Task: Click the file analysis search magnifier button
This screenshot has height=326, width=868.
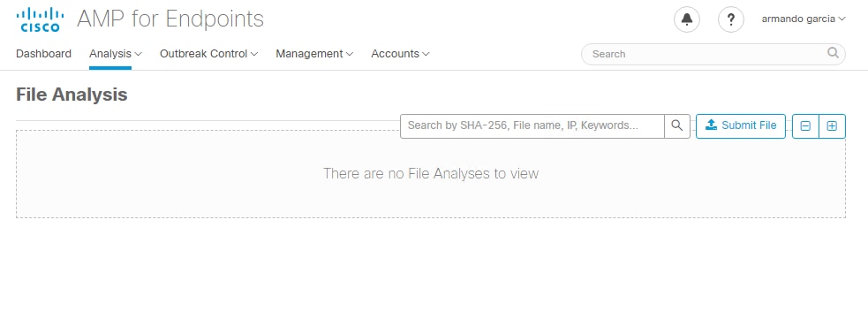Action: [677, 125]
